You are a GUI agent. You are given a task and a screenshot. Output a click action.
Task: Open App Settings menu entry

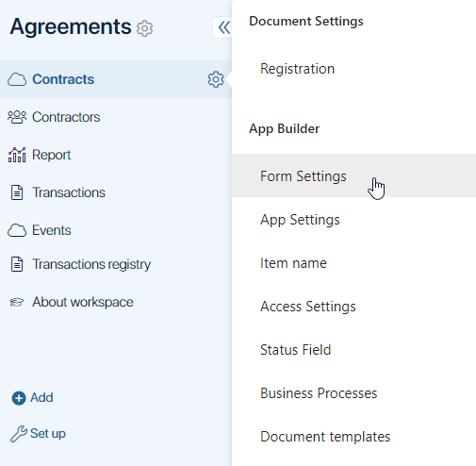pos(353,219)
